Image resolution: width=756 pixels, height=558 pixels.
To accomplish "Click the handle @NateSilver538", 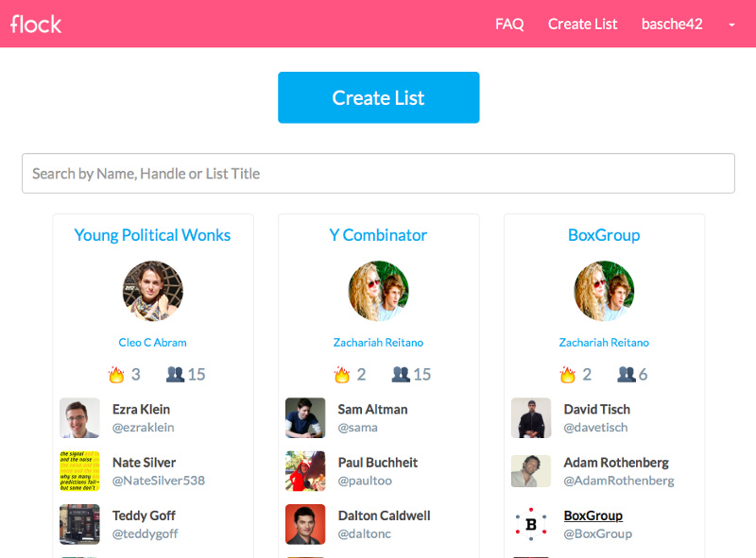I will click(x=159, y=481).
